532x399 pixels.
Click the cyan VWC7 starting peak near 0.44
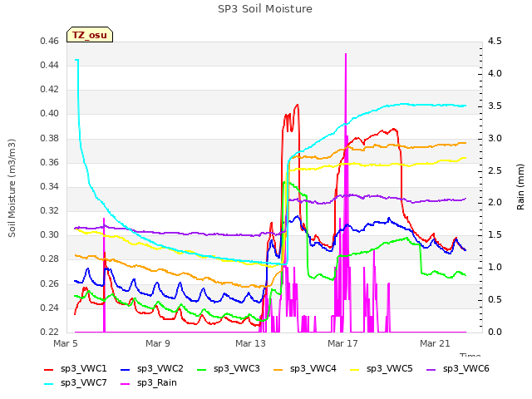(x=77, y=60)
